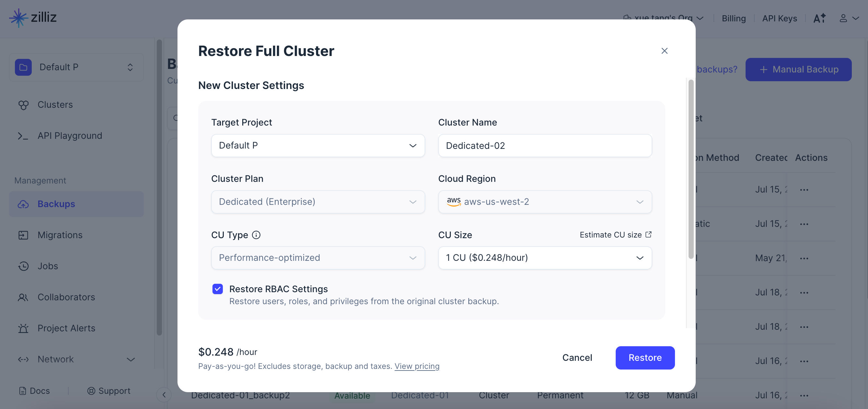Open the Cloud Region dropdown

544,202
